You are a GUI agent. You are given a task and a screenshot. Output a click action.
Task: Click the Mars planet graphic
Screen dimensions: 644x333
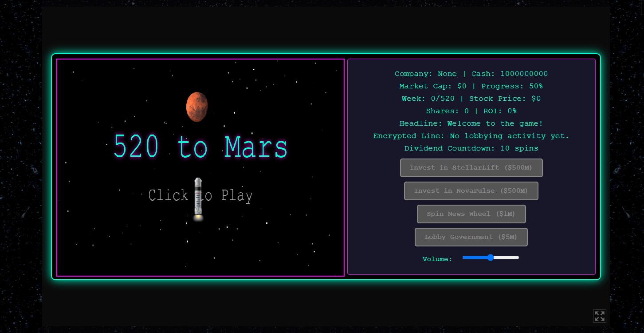coord(197,106)
